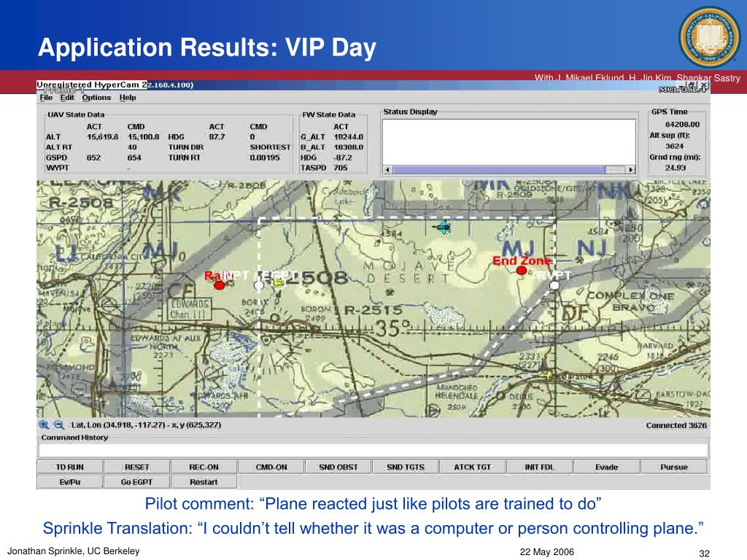Image resolution: width=747 pixels, height=560 pixels.
Task: Click the white EGPT waypoint circle
Action: [x=259, y=285]
